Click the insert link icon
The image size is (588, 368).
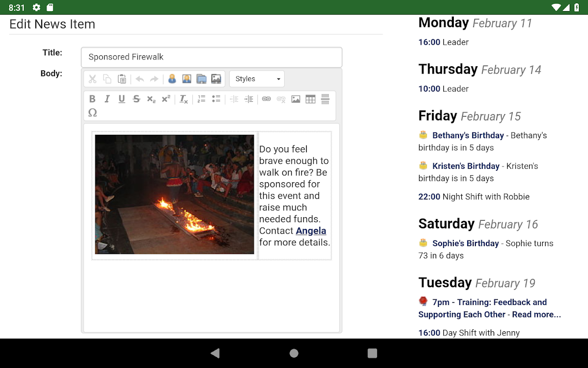point(266,99)
